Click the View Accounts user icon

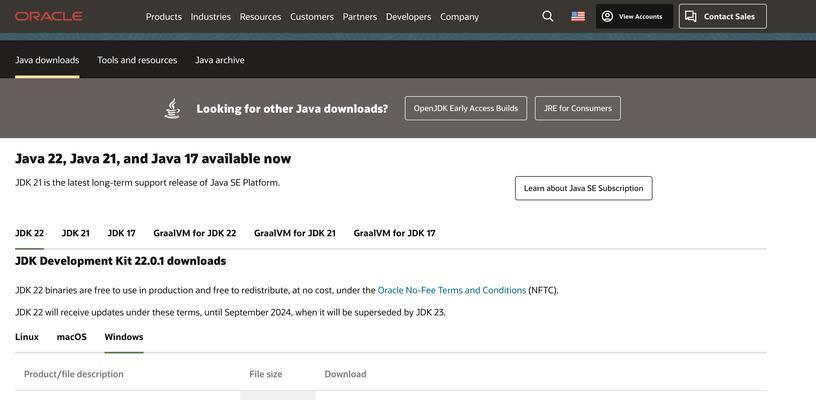[x=607, y=17]
